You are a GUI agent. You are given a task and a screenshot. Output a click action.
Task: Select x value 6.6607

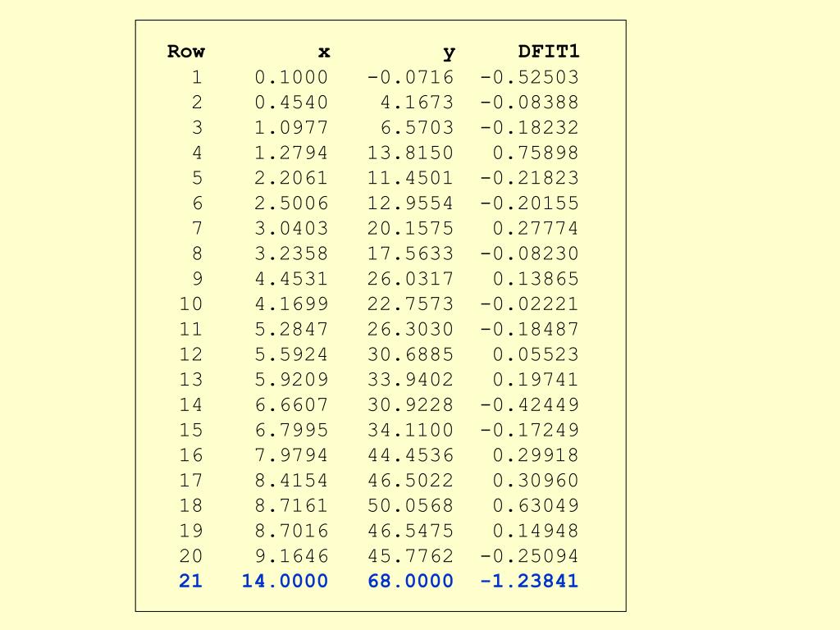pyautogui.click(x=291, y=404)
